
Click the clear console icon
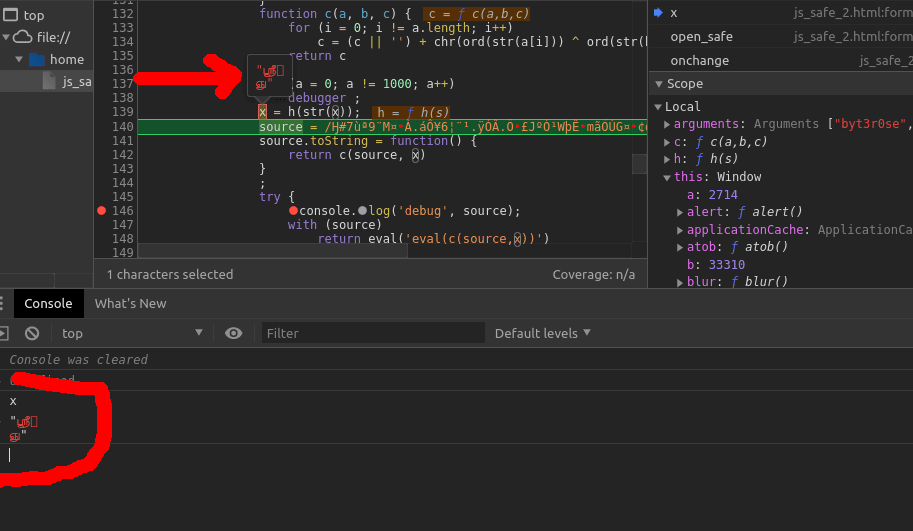(x=32, y=333)
